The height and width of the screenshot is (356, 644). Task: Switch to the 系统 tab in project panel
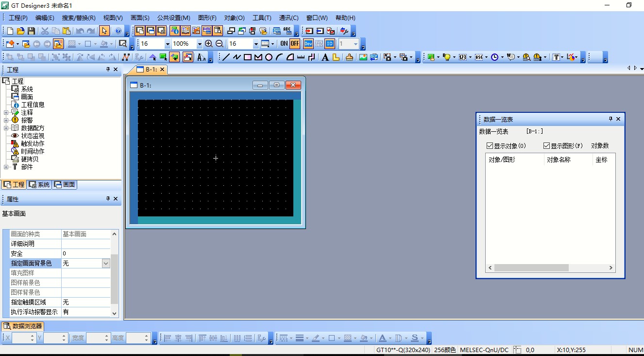tap(39, 185)
